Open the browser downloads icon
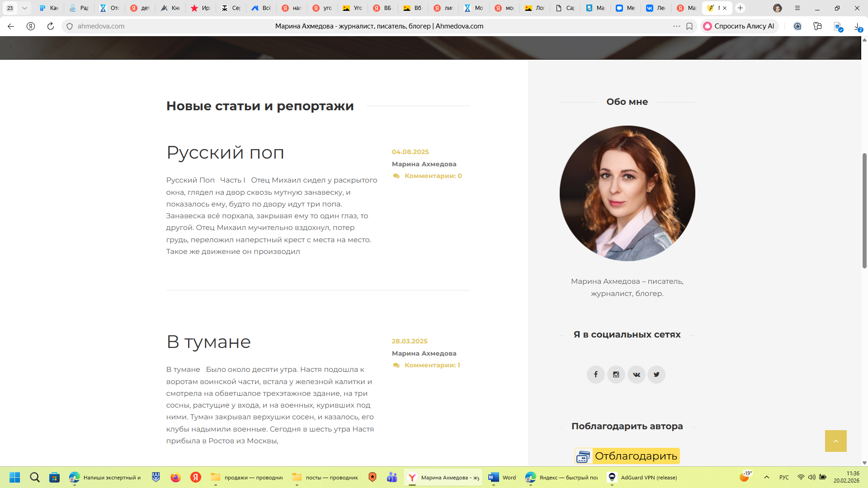 pyautogui.click(x=857, y=26)
